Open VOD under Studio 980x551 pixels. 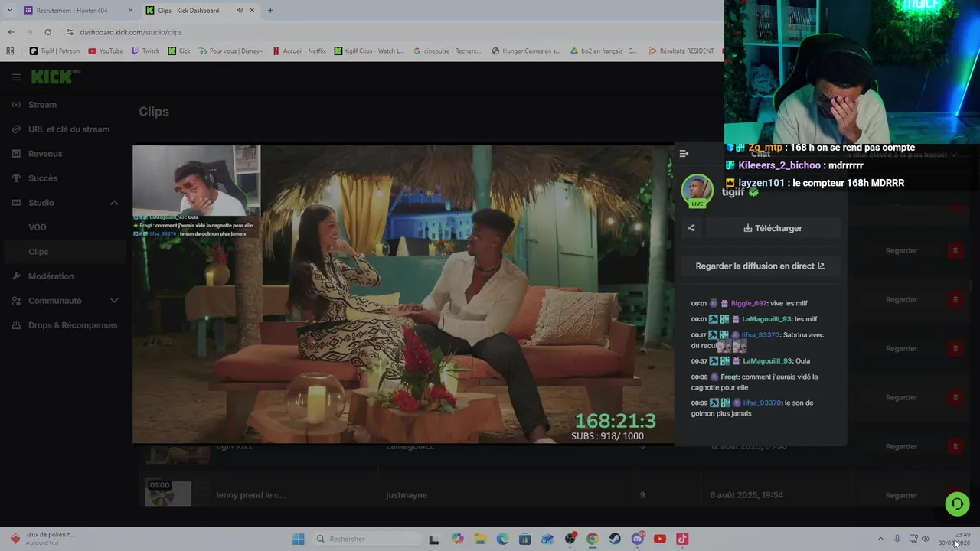coord(38,227)
